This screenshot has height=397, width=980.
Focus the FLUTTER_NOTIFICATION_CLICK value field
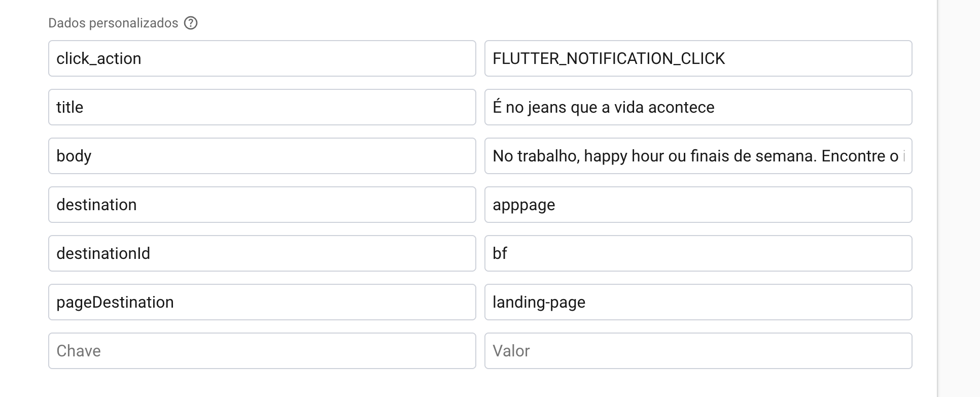(698, 58)
